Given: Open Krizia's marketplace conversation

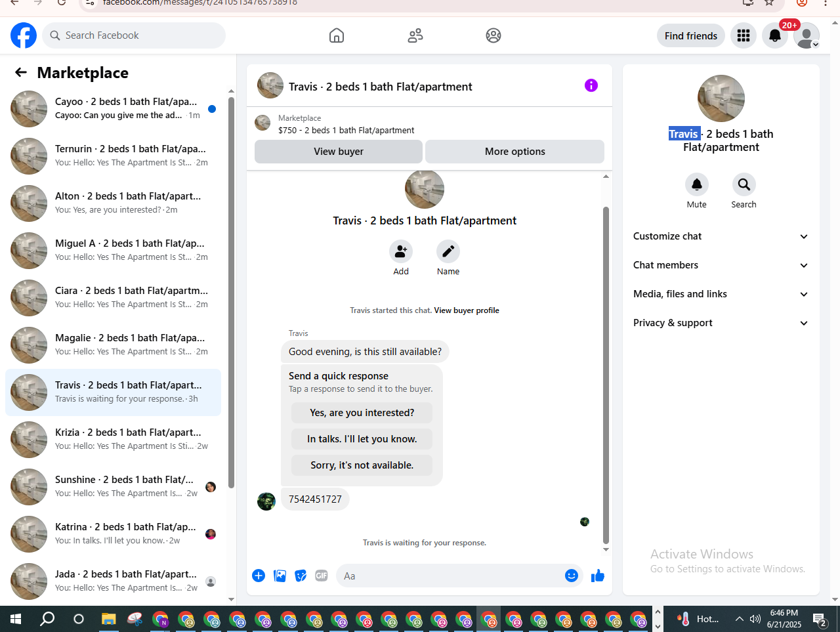Looking at the screenshot, I should pos(113,440).
